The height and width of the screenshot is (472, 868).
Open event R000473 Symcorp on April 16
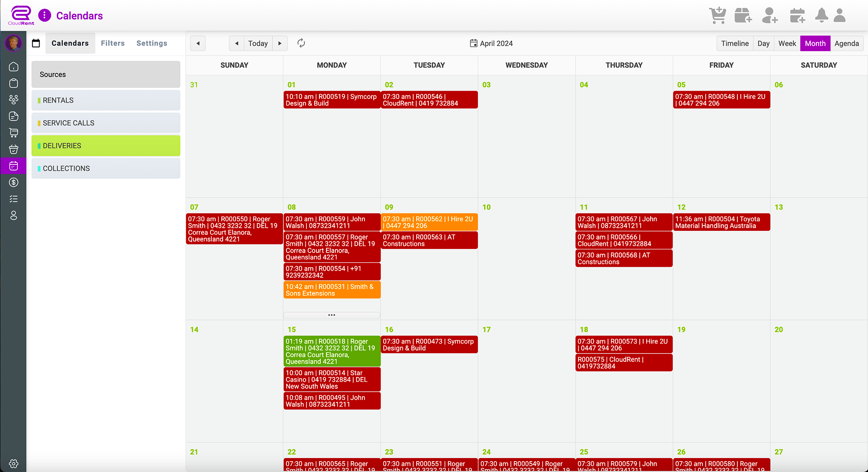click(x=429, y=344)
